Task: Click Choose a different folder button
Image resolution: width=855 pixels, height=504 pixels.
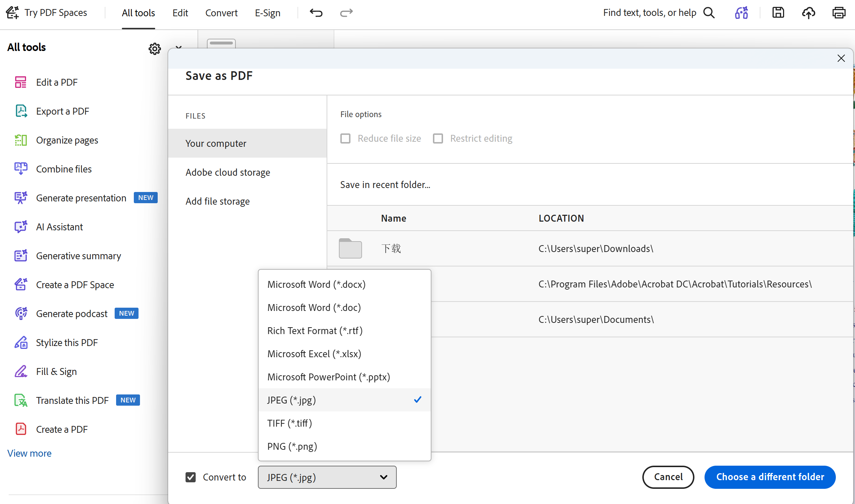Action: pyautogui.click(x=770, y=477)
